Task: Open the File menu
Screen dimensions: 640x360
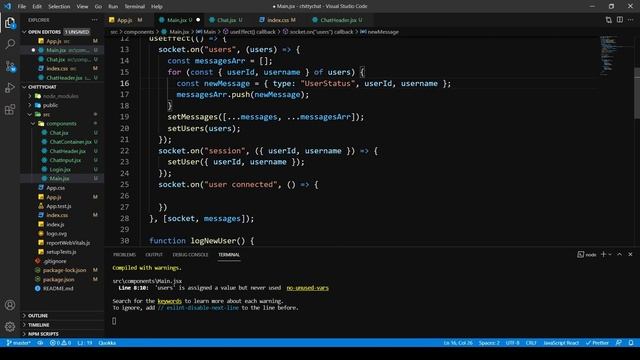Action: coord(22,6)
